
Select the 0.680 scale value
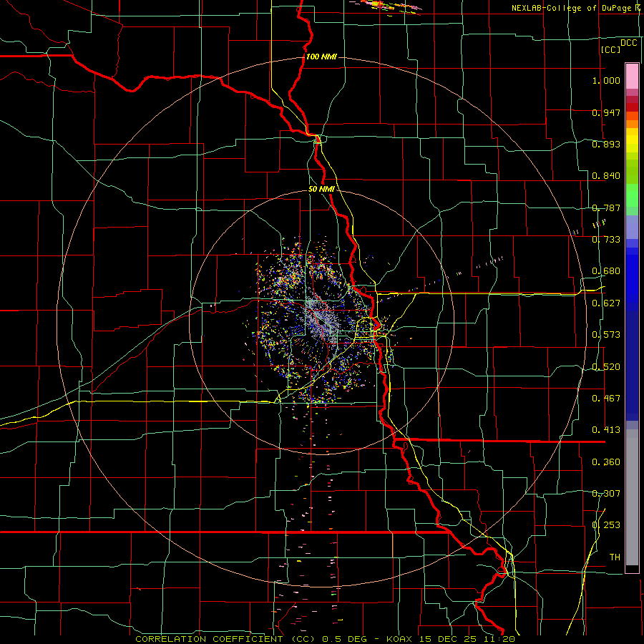[x=606, y=271]
